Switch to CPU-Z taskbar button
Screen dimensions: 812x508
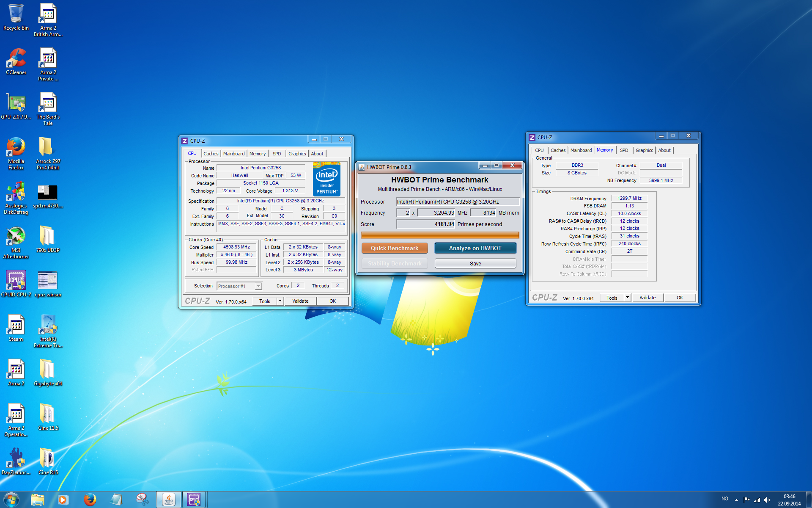pyautogui.click(x=194, y=500)
